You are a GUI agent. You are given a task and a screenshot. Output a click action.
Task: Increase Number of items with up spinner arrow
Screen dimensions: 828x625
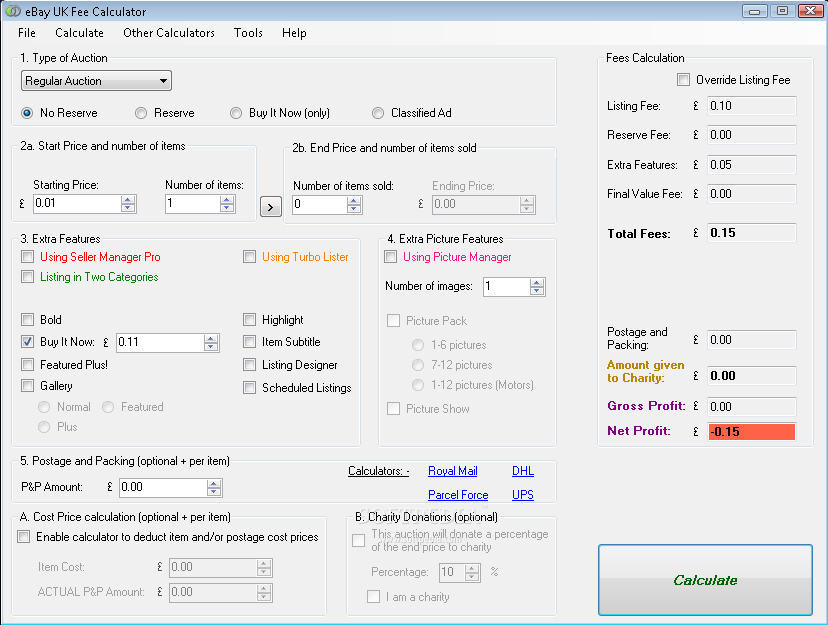coord(227,200)
